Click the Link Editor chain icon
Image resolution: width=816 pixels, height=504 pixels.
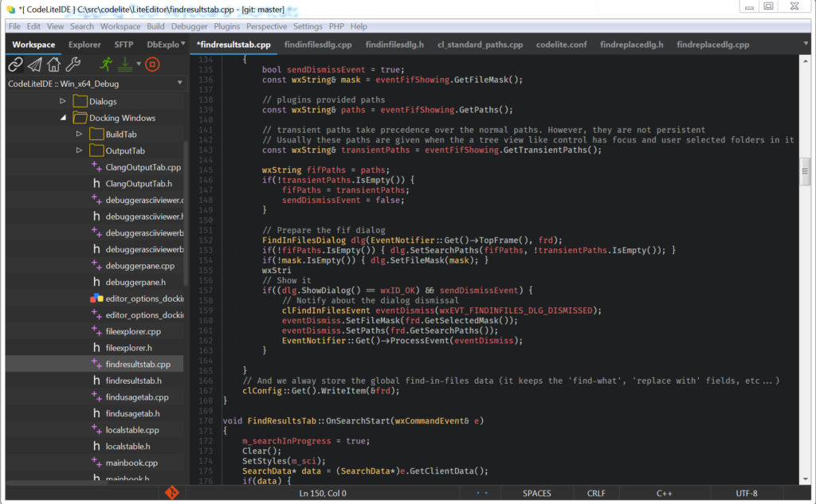14,64
